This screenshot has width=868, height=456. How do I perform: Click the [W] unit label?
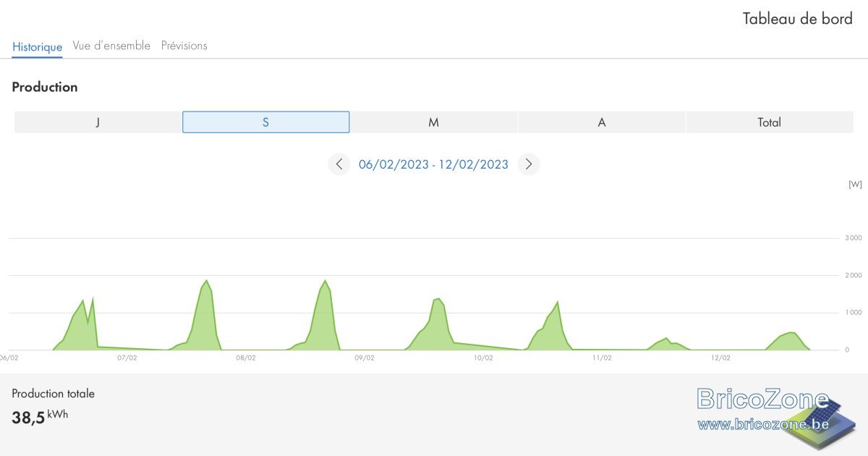(855, 185)
